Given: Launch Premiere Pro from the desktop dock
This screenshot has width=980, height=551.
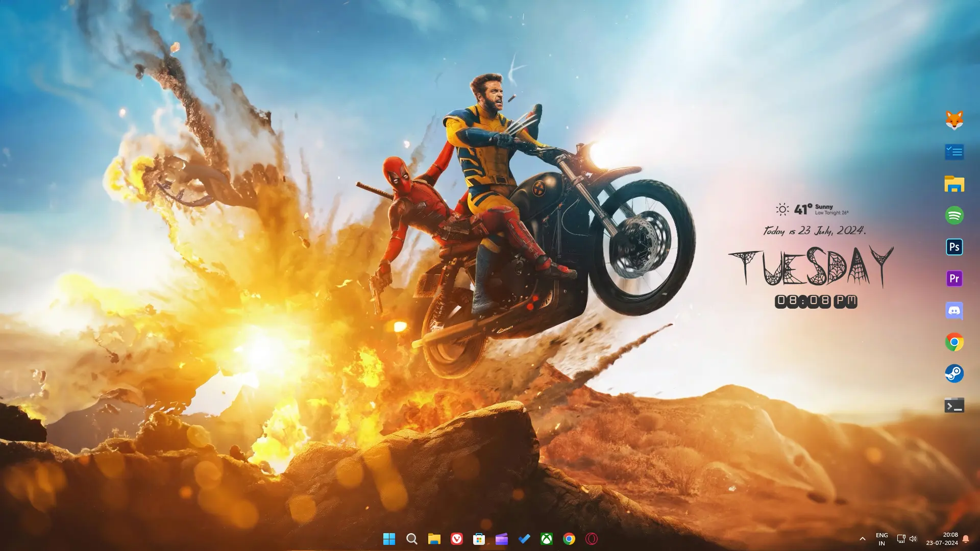Looking at the screenshot, I should click(x=954, y=279).
